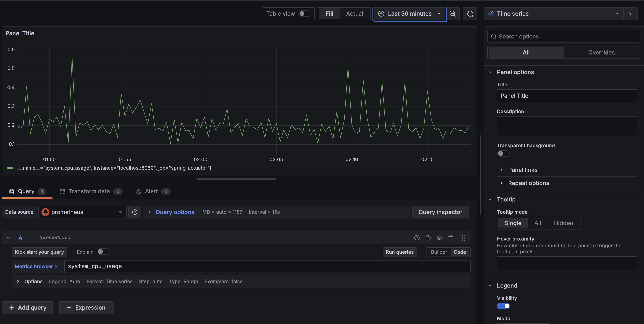Click the plus icon in Add query
The height and width of the screenshot is (324, 644).
(11, 308)
